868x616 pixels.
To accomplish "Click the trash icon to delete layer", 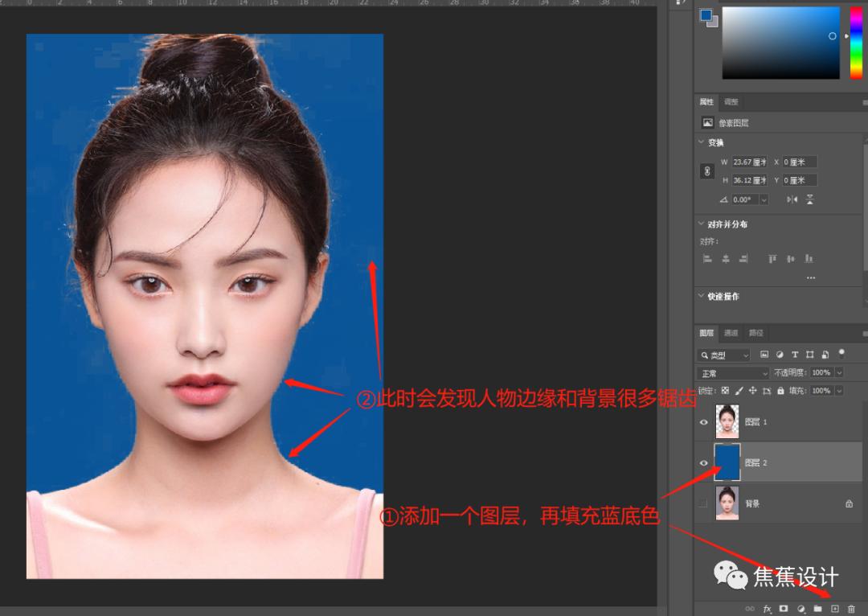I will 852,609.
